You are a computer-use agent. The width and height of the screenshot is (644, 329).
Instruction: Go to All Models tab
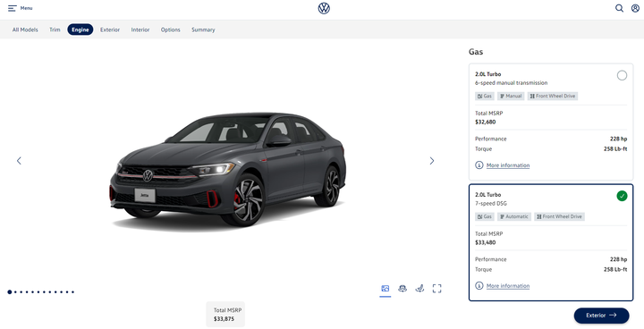pos(25,30)
